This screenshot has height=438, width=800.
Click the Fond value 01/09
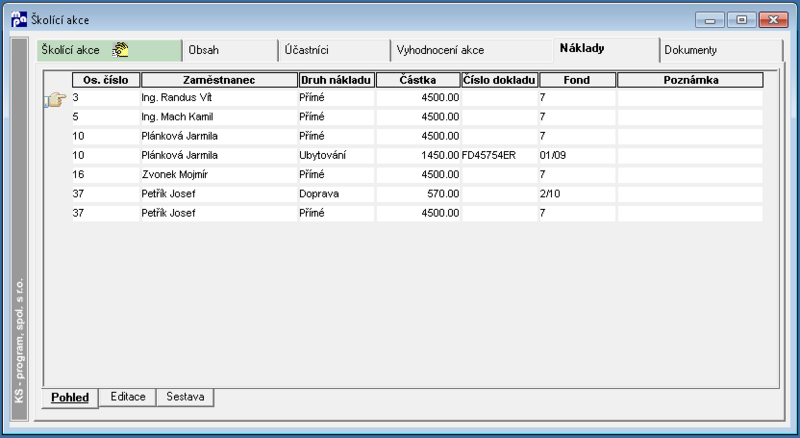(x=577, y=155)
